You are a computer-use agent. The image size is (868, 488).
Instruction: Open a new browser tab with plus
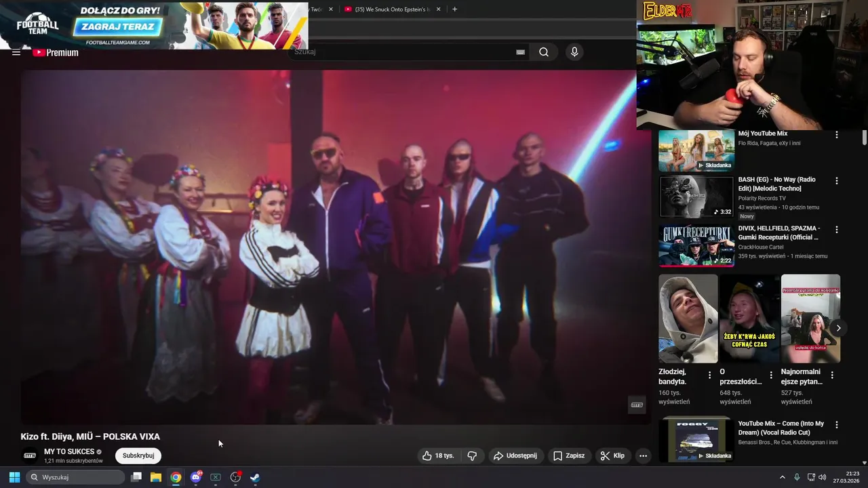point(454,9)
